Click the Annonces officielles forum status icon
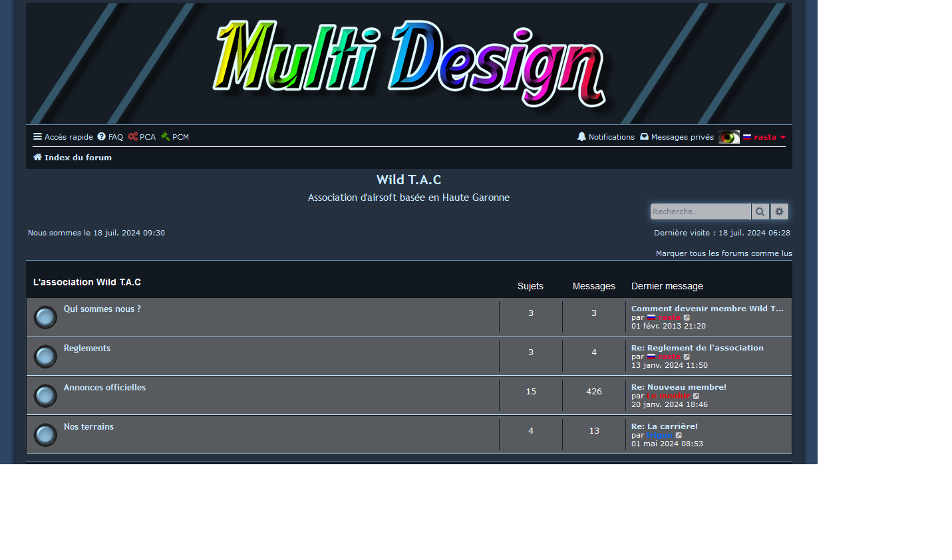 click(x=45, y=396)
